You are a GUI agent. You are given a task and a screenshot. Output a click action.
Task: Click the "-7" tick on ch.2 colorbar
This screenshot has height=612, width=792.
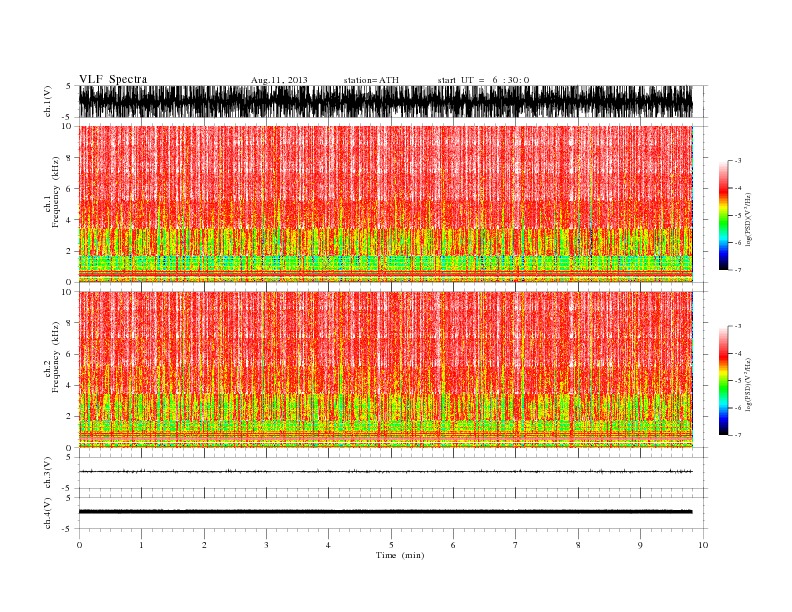click(737, 435)
